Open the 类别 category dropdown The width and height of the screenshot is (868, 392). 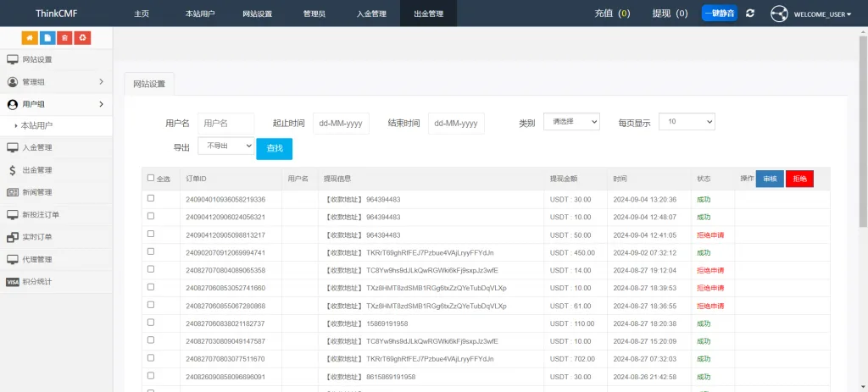click(x=570, y=122)
